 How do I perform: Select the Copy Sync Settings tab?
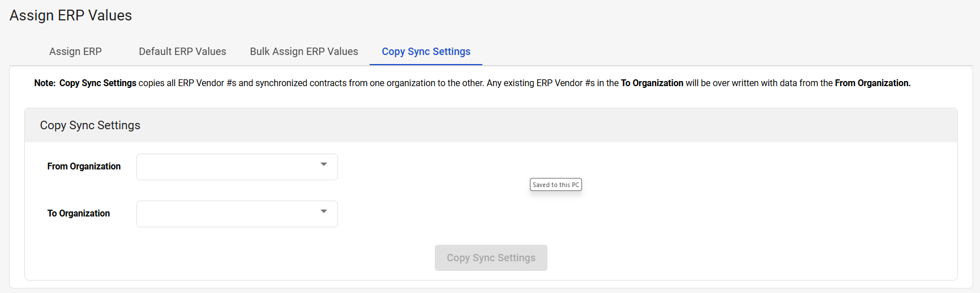[x=426, y=52]
